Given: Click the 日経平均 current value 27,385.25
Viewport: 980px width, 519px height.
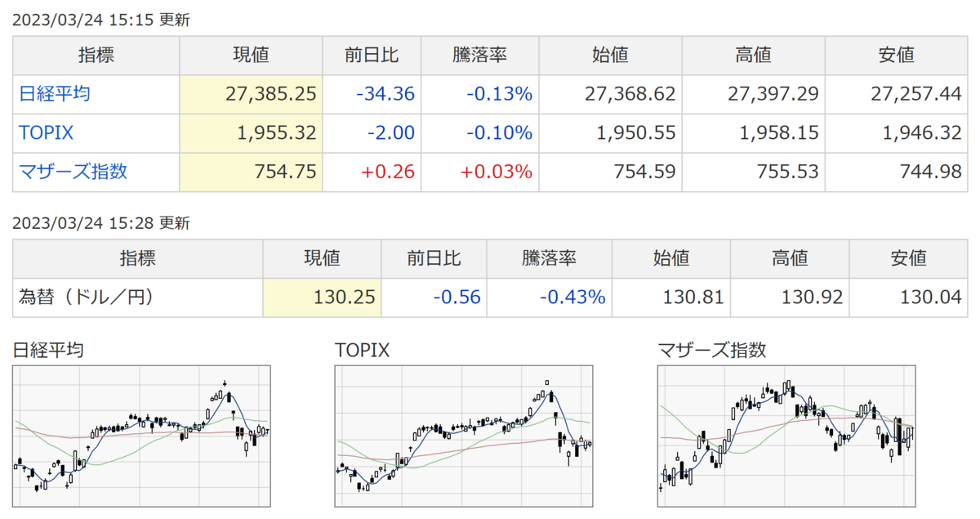Looking at the screenshot, I should [270, 94].
